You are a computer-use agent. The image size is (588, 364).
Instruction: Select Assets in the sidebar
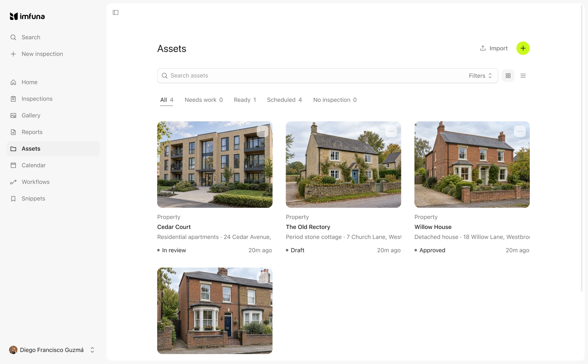pos(53,149)
